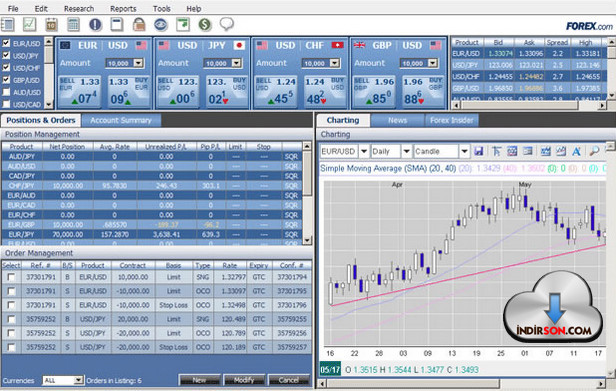The width and height of the screenshot is (616, 391).
Task: Open the Research menu
Action: [x=79, y=8]
